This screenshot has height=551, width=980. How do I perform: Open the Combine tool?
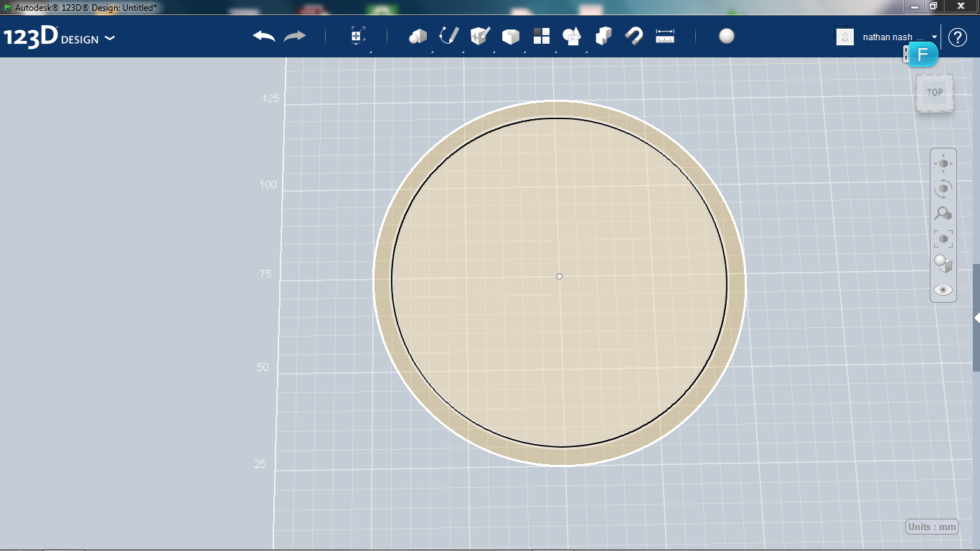[603, 36]
